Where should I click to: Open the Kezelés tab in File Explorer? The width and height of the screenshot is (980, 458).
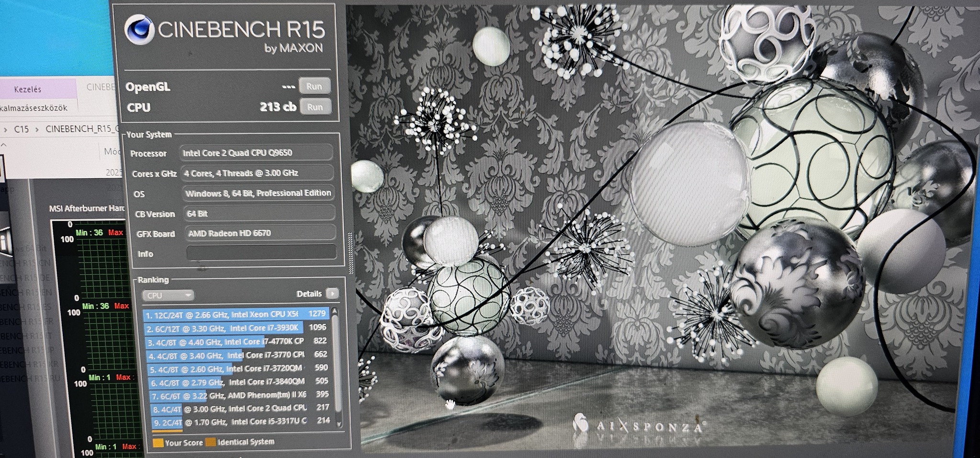click(28, 89)
